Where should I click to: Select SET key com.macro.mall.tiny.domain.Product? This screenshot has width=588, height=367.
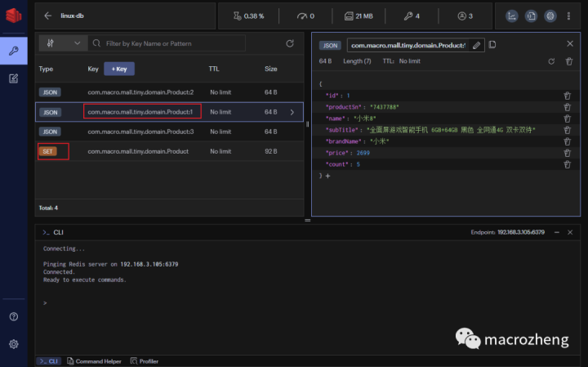138,151
